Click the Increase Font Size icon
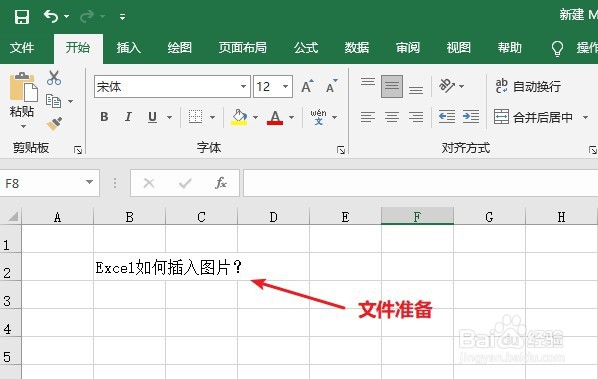598x379 pixels. coord(307,87)
